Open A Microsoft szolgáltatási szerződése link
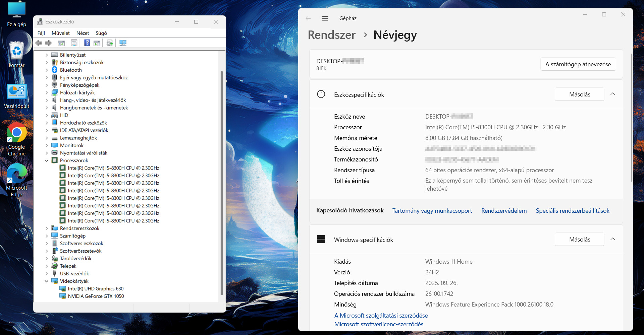644x335 pixels. click(x=381, y=316)
